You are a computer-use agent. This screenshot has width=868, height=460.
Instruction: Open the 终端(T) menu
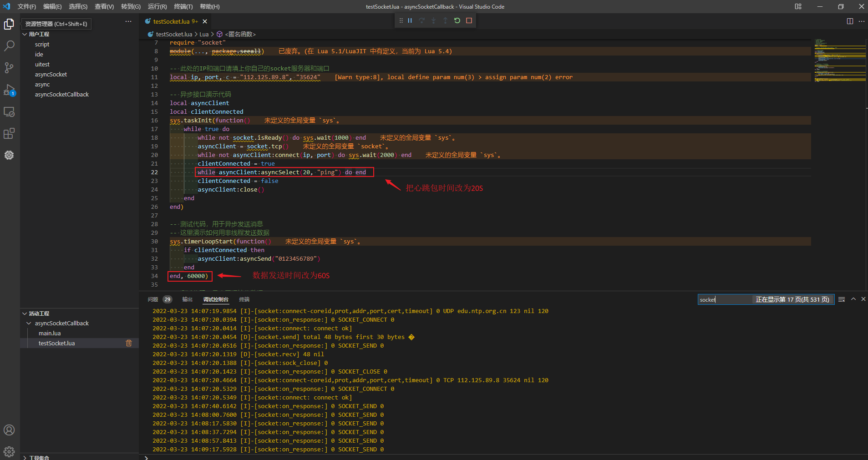[183, 7]
